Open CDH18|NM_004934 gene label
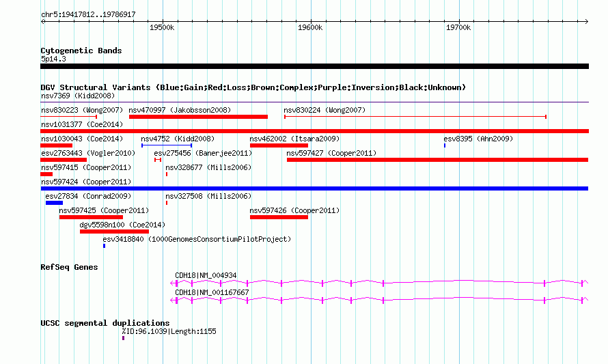 pos(206,275)
